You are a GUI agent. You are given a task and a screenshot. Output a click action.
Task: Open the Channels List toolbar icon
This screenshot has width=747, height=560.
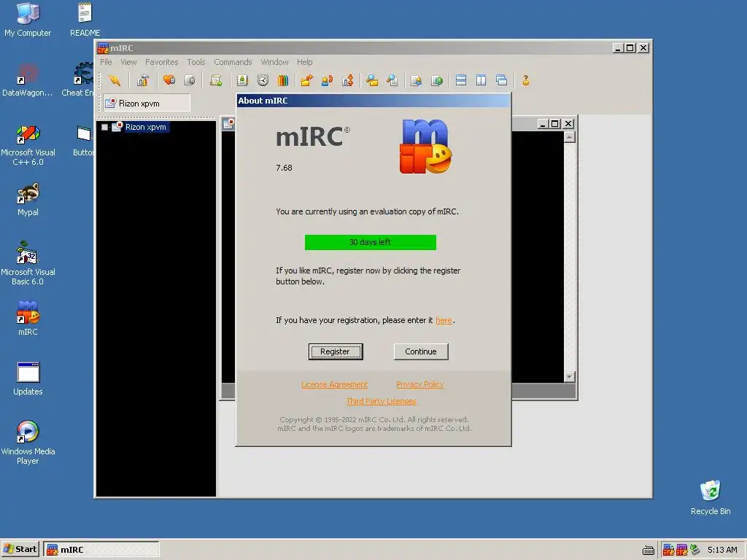pyautogui.click(x=190, y=80)
